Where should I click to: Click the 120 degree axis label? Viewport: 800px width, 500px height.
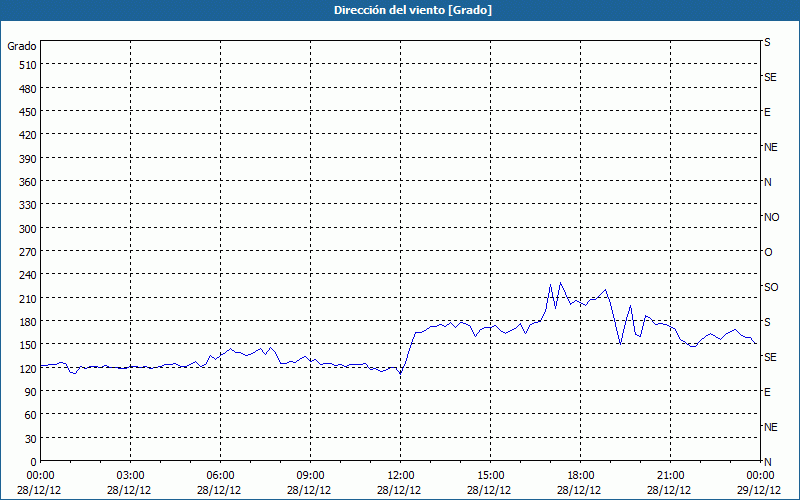click(x=29, y=368)
